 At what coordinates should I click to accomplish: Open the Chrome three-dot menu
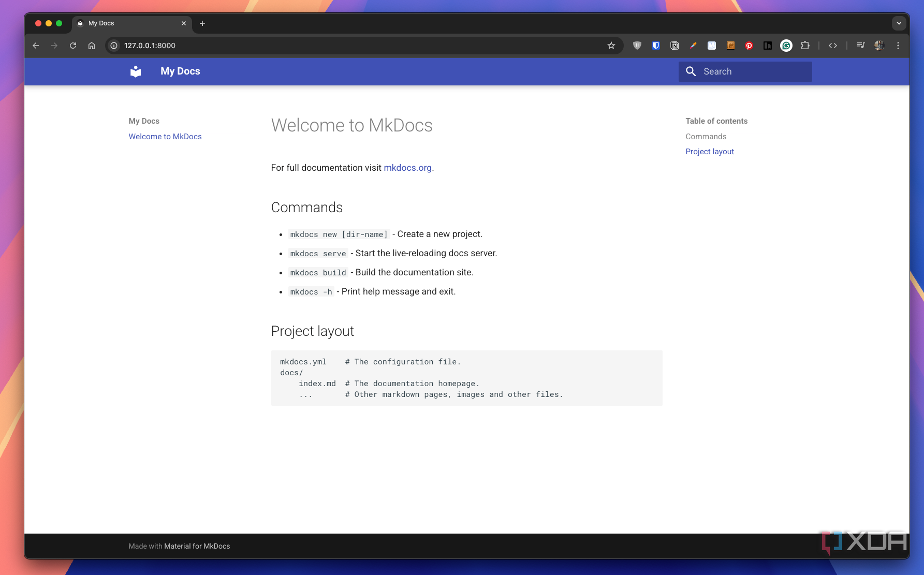pos(898,46)
